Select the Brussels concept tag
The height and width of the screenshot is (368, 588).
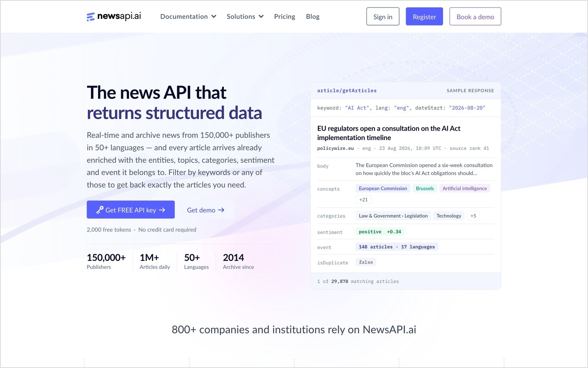pyautogui.click(x=425, y=188)
